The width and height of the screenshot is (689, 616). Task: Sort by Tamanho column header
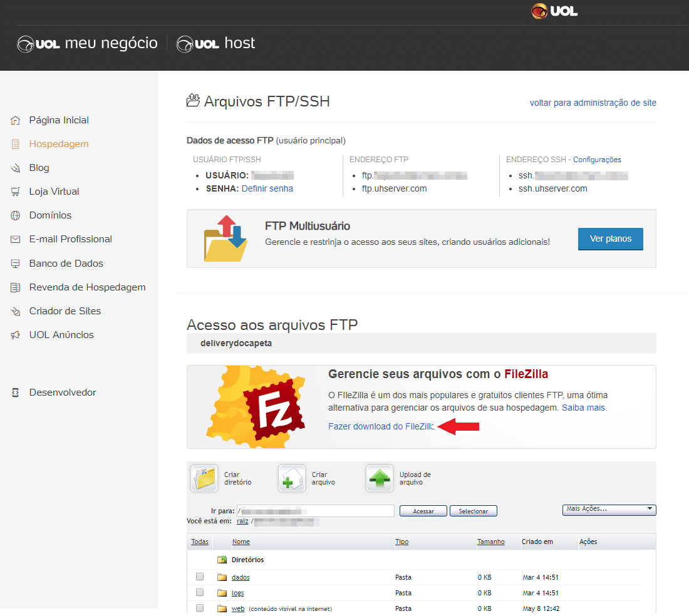(x=491, y=542)
